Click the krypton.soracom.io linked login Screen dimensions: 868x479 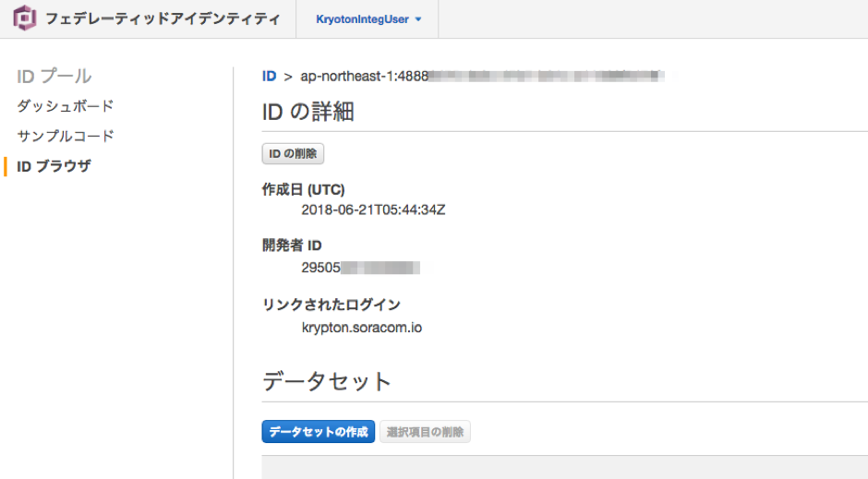coord(362,327)
